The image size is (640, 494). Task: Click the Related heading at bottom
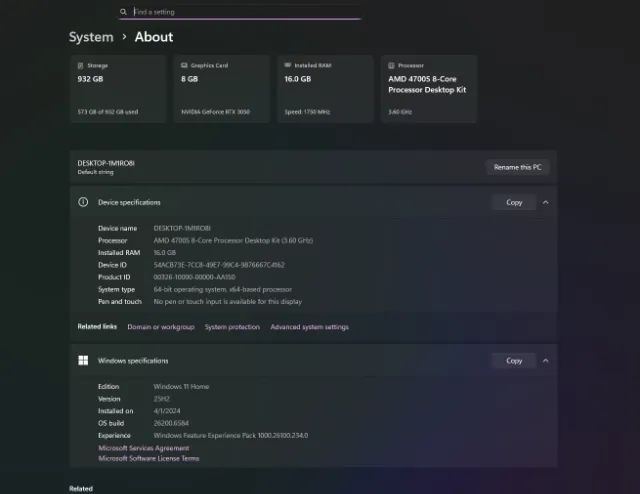81,489
